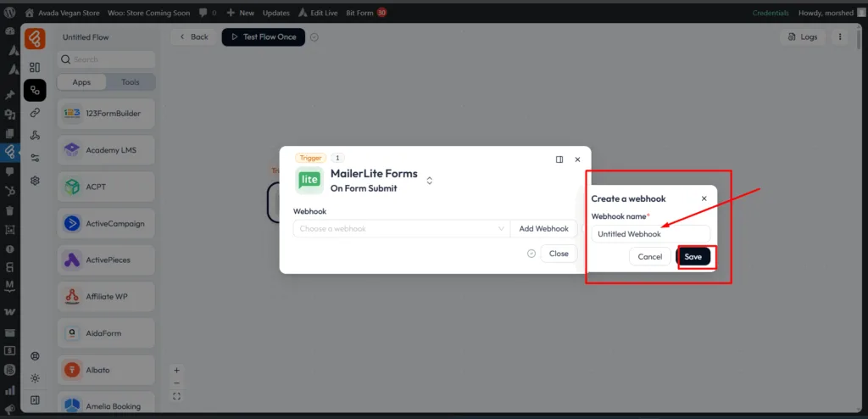Click the Back button
The height and width of the screenshot is (419, 868).
click(194, 37)
